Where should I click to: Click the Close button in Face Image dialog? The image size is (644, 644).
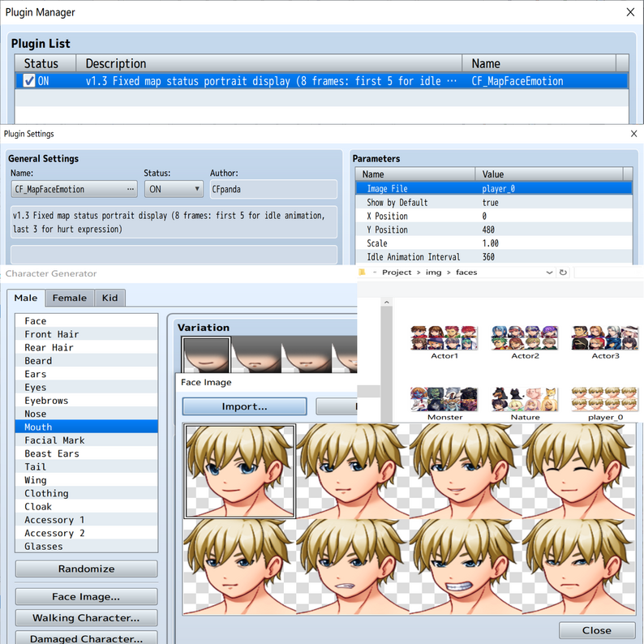coord(597,630)
